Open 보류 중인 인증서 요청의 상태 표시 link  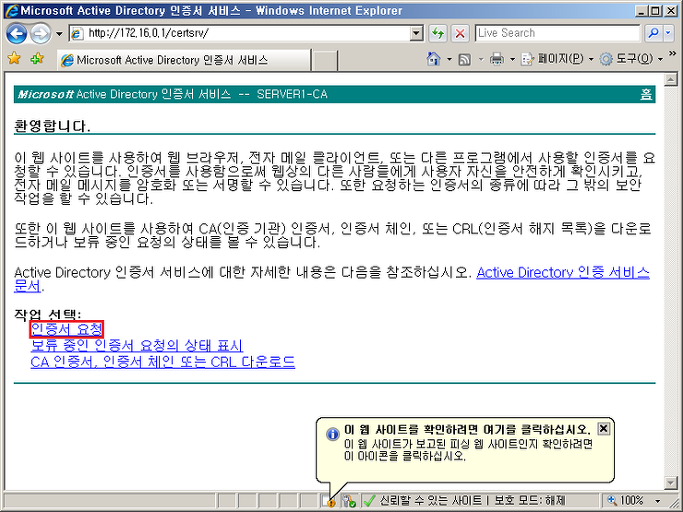pos(137,346)
